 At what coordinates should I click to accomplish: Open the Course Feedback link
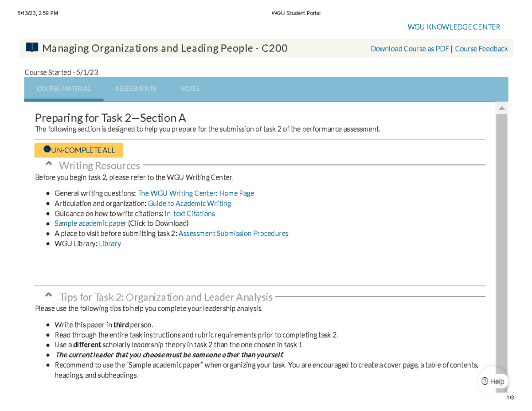pyautogui.click(x=481, y=48)
